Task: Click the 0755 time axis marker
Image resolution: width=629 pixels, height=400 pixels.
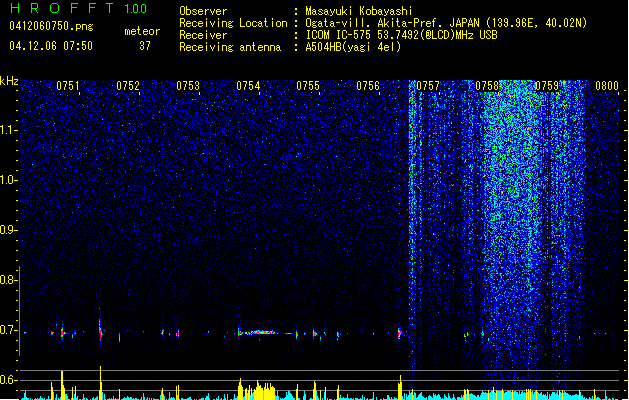Action: 308,86
